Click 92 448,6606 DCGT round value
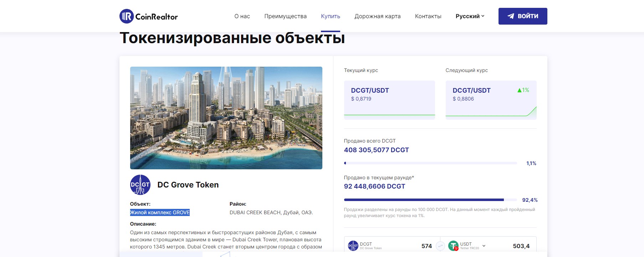The width and height of the screenshot is (644, 257). [x=374, y=186]
